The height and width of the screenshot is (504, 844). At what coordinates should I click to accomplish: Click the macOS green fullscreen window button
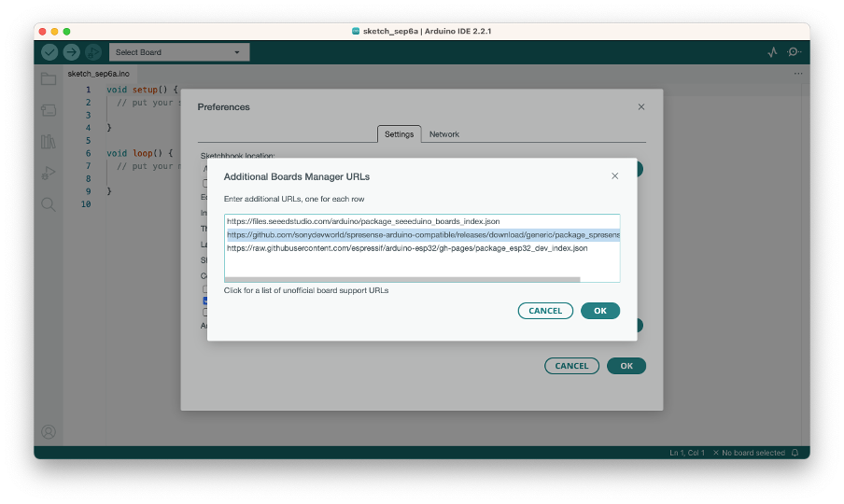coord(66,31)
